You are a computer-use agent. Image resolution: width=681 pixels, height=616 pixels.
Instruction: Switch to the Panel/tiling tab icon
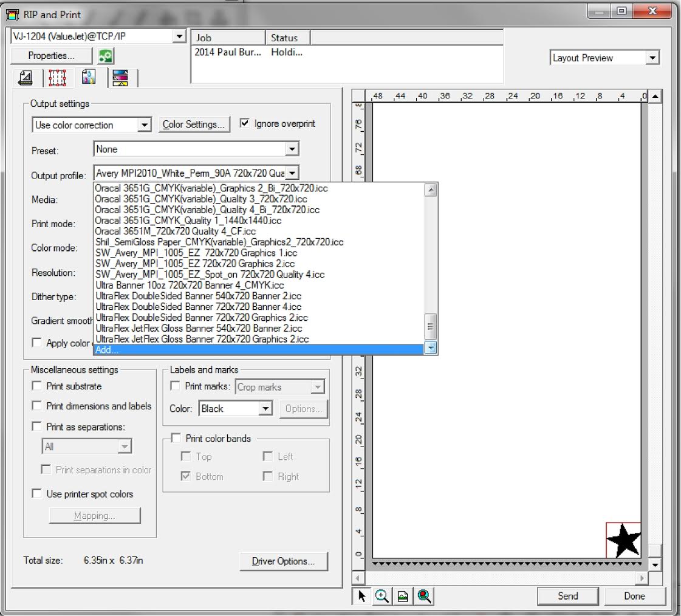[x=57, y=78]
